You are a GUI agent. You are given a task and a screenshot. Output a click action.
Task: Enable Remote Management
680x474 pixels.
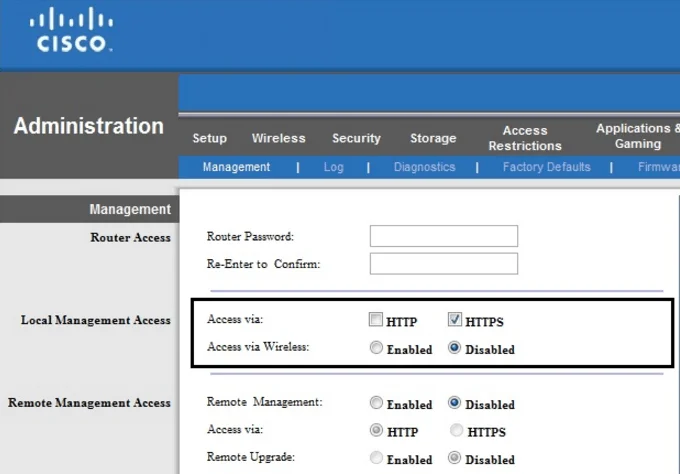pyautogui.click(x=376, y=404)
